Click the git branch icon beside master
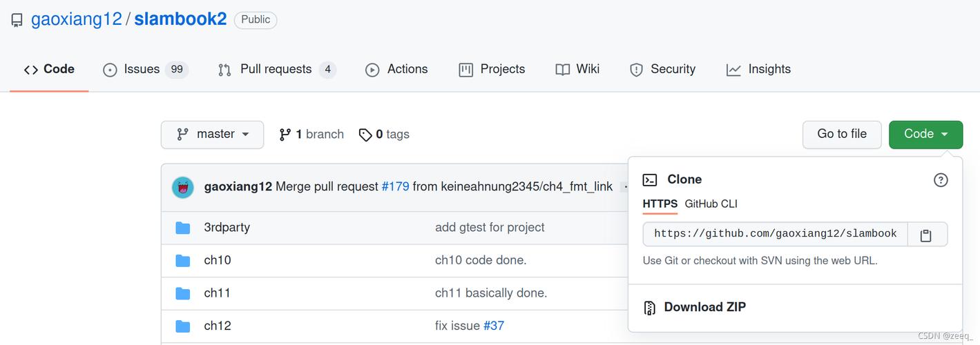Viewport: 980px width, 345px height. tap(182, 135)
